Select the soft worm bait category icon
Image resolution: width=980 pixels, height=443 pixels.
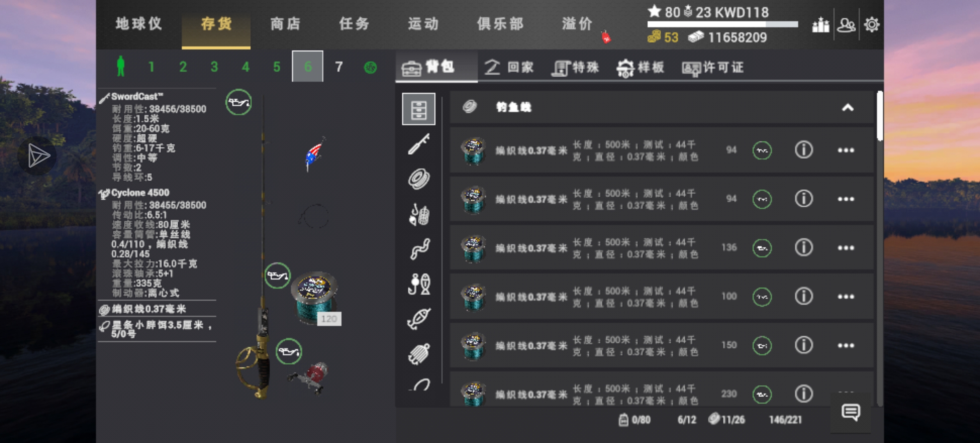(x=419, y=249)
